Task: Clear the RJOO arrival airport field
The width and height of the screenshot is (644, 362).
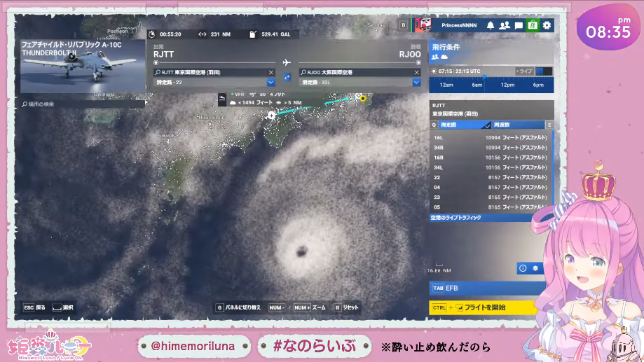Action: click(416, 72)
